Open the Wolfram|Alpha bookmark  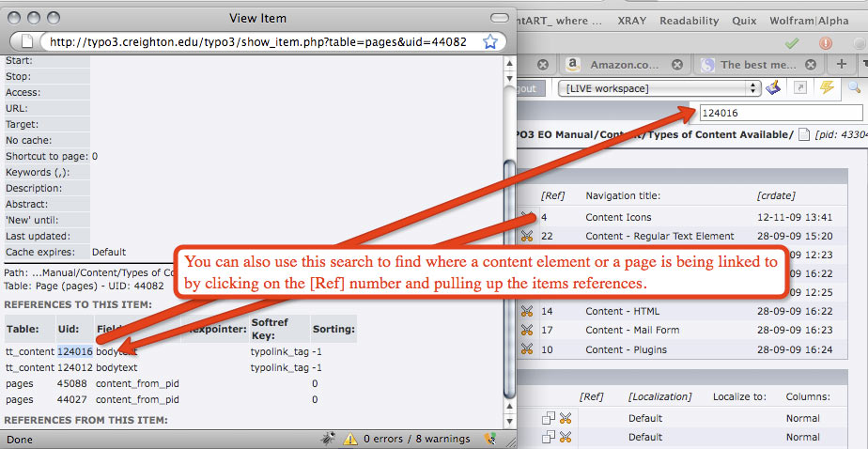point(822,21)
